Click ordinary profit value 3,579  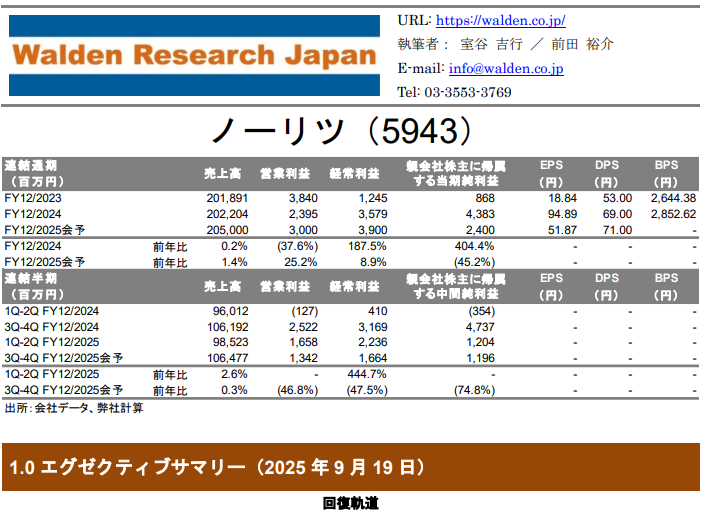pyautogui.click(x=373, y=214)
